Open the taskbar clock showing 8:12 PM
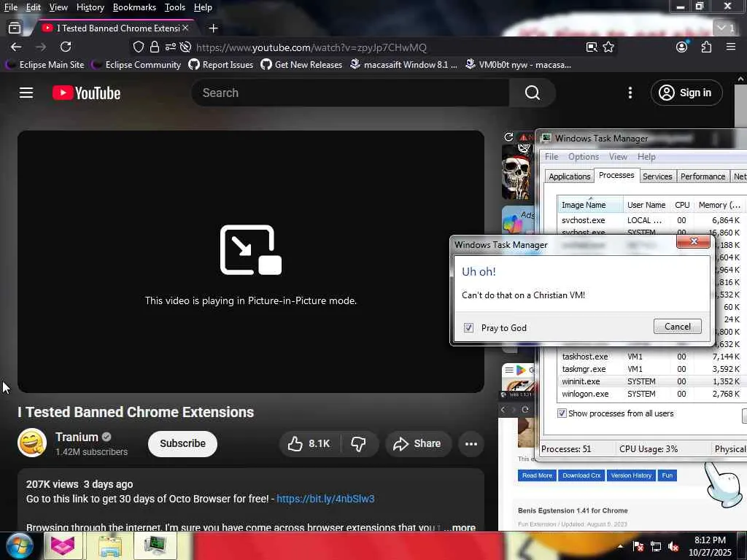This screenshot has width=747, height=560. [710, 546]
